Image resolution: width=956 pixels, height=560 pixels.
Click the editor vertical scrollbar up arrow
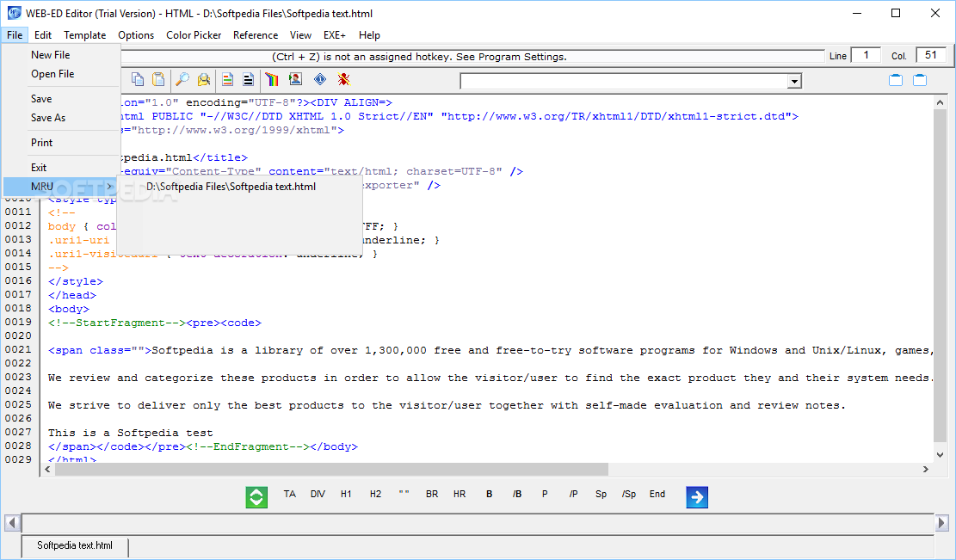pyautogui.click(x=941, y=103)
